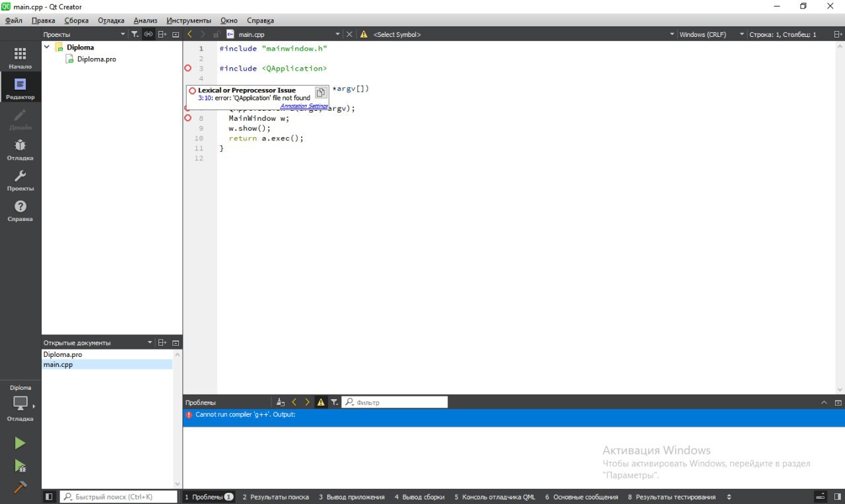Click the Annotation Settings link

304,106
